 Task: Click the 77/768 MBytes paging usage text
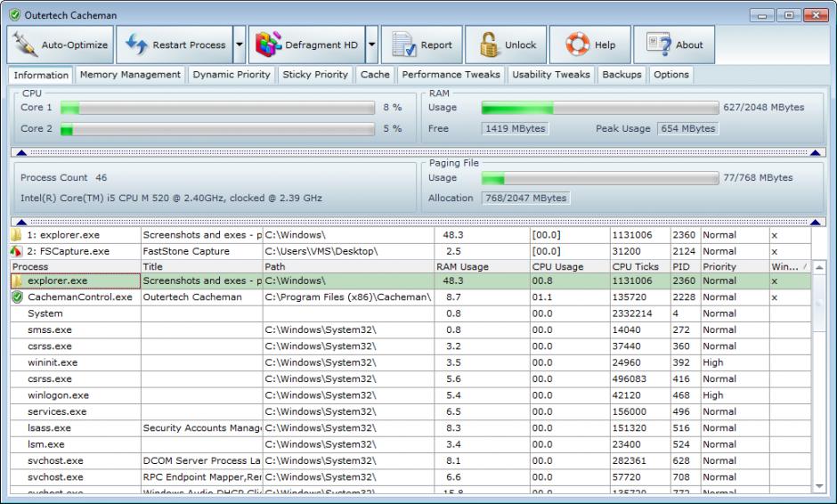click(x=758, y=178)
